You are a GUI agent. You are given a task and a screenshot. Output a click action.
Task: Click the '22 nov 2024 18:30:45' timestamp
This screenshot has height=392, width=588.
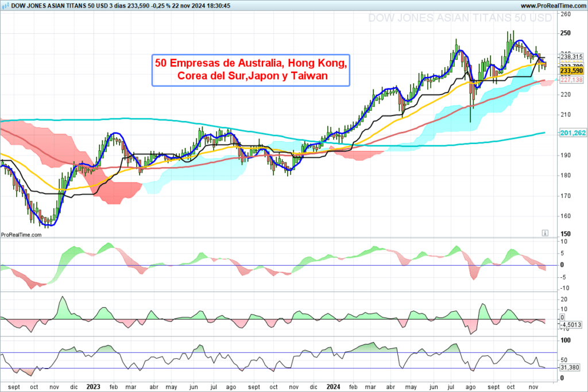tap(201, 6)
